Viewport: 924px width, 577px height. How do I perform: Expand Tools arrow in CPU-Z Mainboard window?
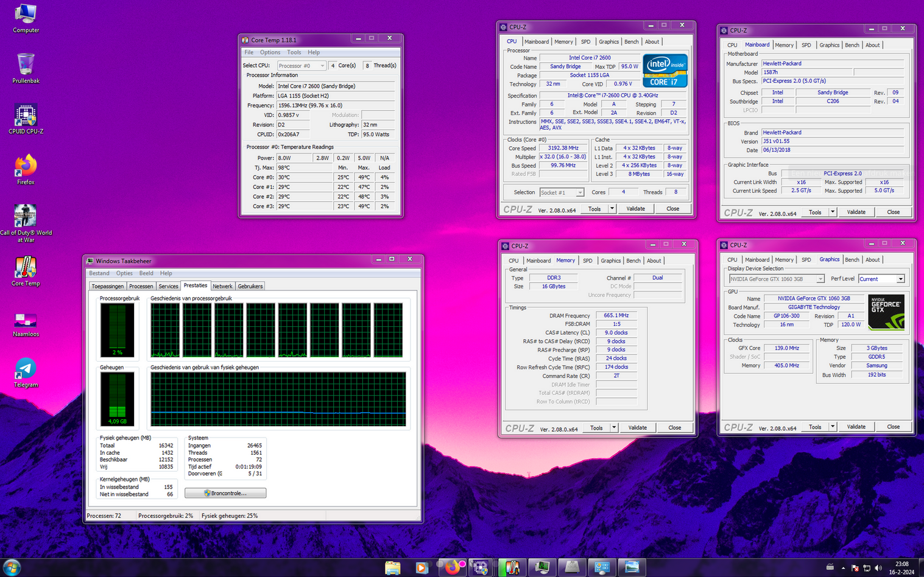tap(833, 212)
